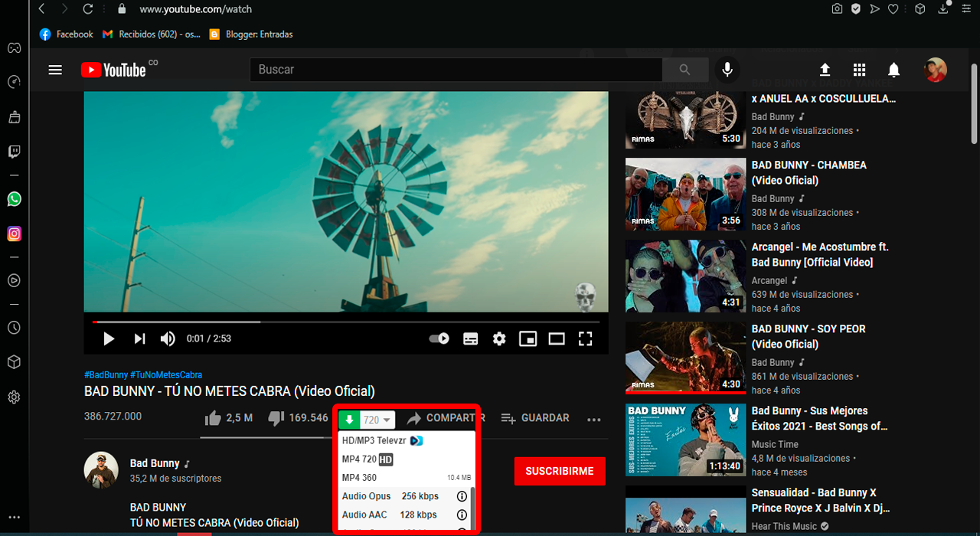
Task: Toggle subtitles in the player
Action: tap(471, 338)
